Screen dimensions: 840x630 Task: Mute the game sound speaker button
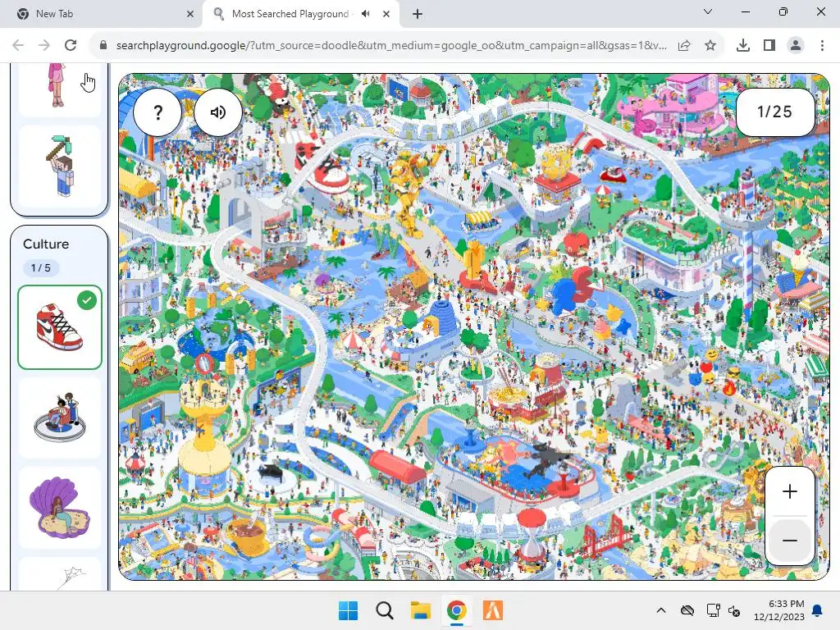coord(218,112)
